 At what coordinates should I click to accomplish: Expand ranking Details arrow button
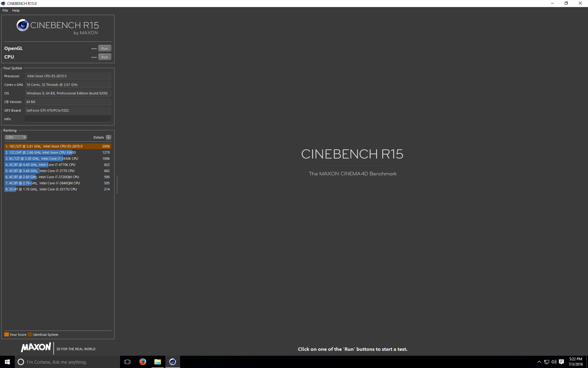click(x=109, y=137)
